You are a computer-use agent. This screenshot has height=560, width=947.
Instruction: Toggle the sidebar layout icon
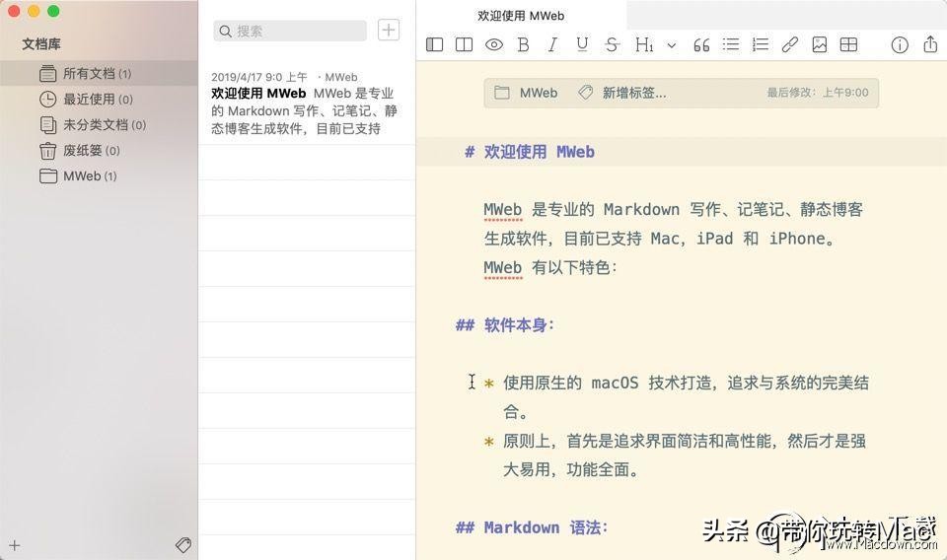pos(434,44)
